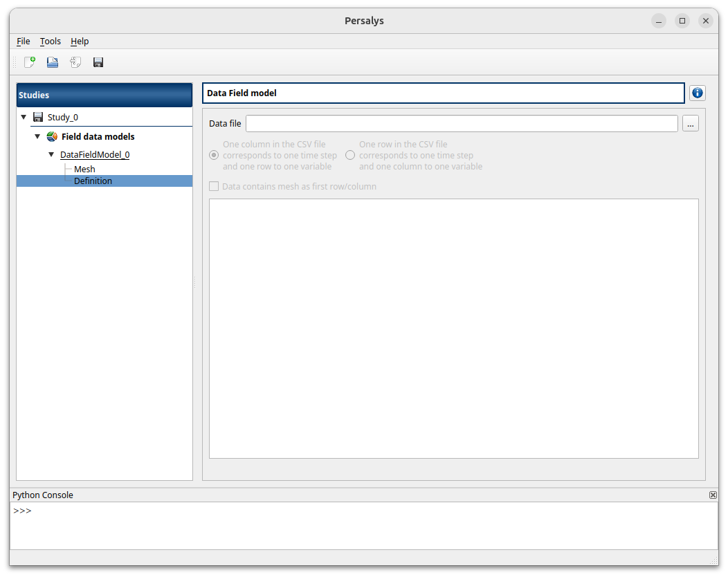Collapse the Field data models branch
This screenshot has height=577, width=728.
pos(37,136)
